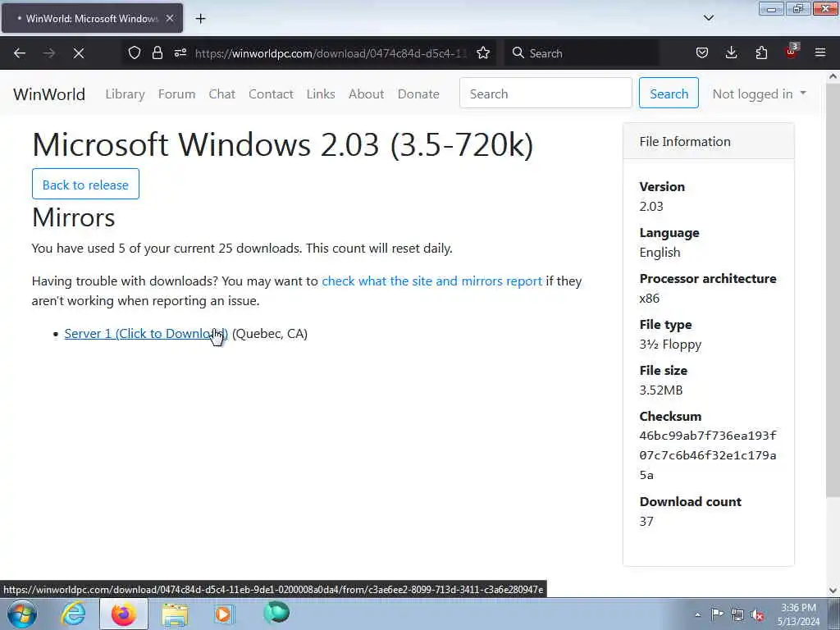Click the Mirrors heading

(x=73, y=217)
